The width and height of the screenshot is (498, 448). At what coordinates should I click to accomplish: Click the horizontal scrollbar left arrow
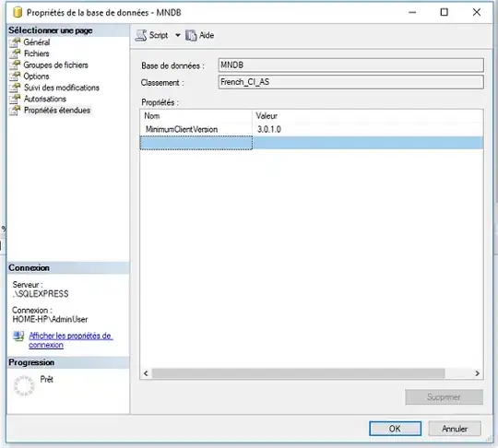click(x=146, y=373)
